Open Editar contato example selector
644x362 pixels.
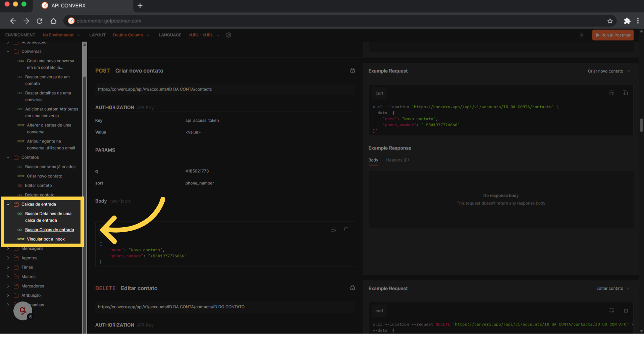point(613,288)
